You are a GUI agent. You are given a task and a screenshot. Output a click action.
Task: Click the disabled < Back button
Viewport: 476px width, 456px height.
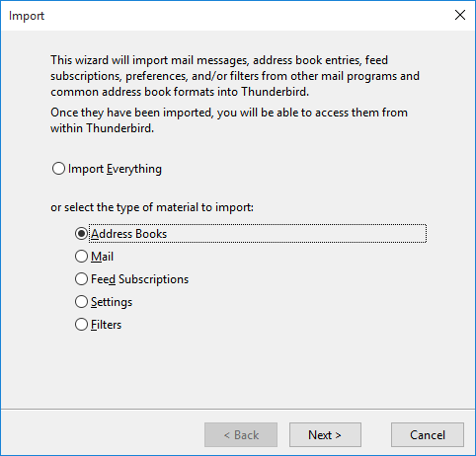tap(241, 435)
